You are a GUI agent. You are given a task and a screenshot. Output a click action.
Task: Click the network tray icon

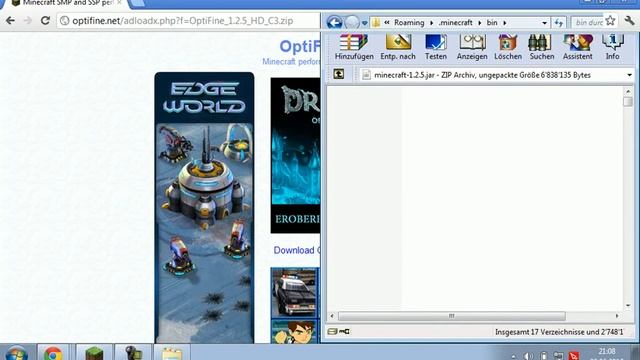pyautogui.click(x=558, y=356)
